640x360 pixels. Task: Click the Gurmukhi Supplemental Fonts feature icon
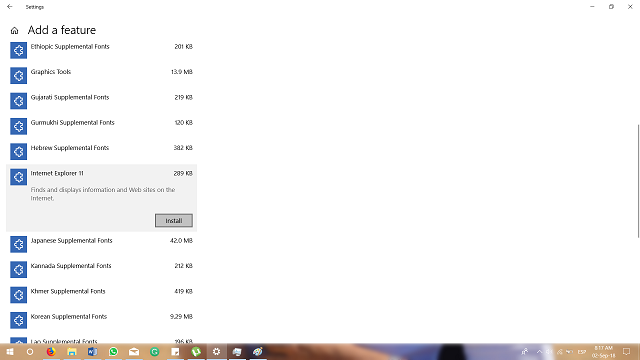coord(18,127)
